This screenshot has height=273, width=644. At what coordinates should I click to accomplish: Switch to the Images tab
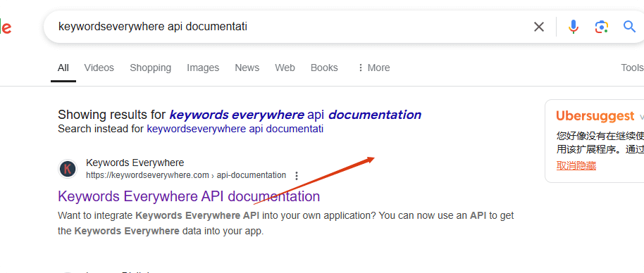[203, 68]
